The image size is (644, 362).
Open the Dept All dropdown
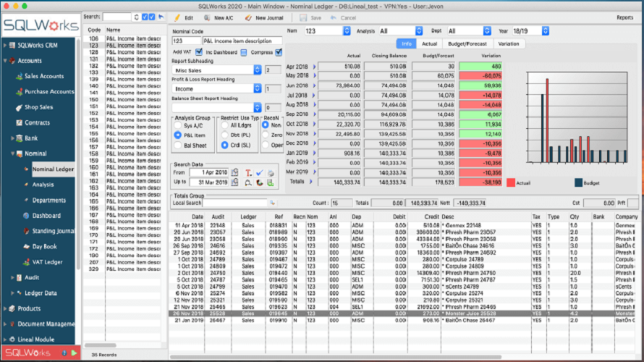point(487,31)
